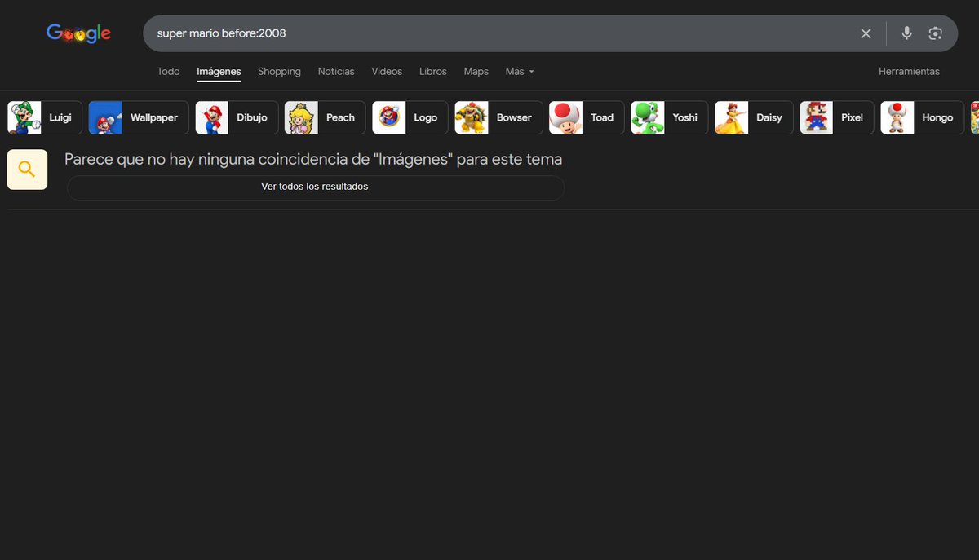Select the Daisy suggestion chip

click(755, 117)
